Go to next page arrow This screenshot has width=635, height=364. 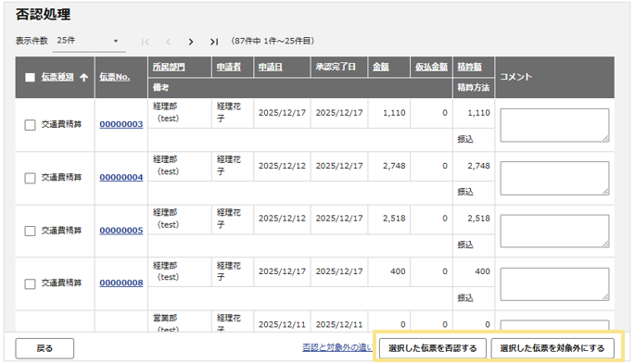click(191, 42)
